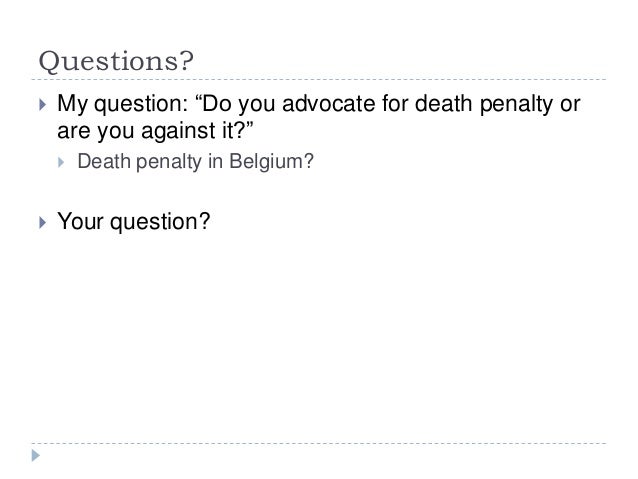Click the dashed divider line under the title

tap(319, 79)
